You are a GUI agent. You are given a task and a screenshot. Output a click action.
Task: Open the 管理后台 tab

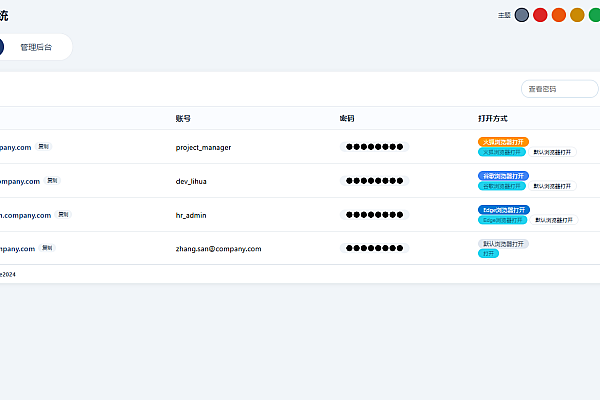coord(36,47)
